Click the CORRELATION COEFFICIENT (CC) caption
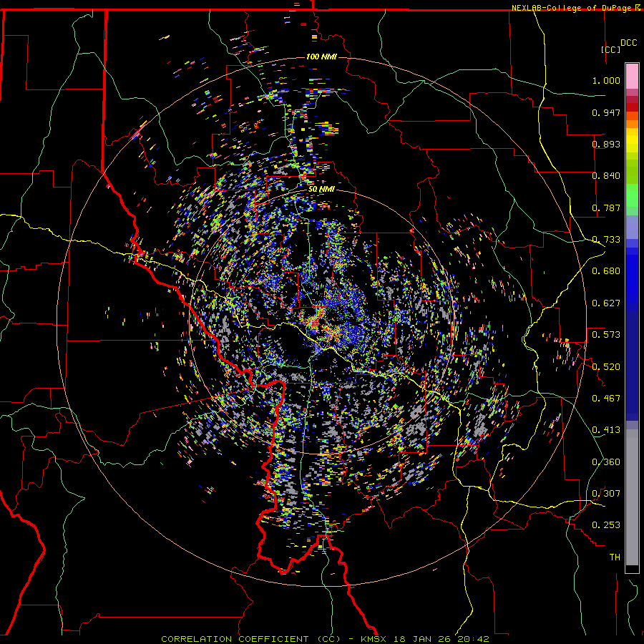This screenshot has width=644, height=644. 251,639
